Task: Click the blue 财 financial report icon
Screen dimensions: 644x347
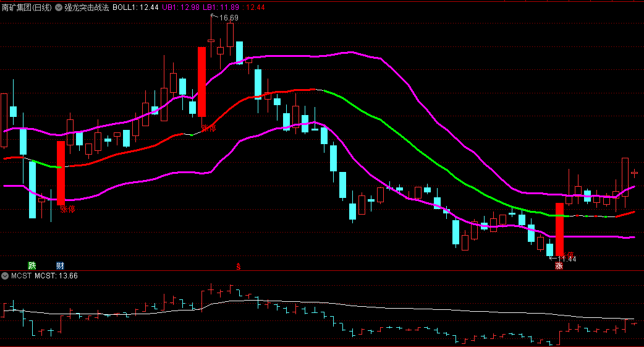Action: (x=61, y=265)
